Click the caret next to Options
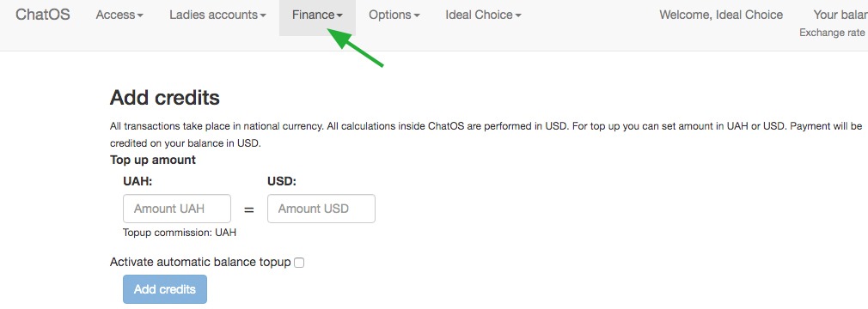 416,16
